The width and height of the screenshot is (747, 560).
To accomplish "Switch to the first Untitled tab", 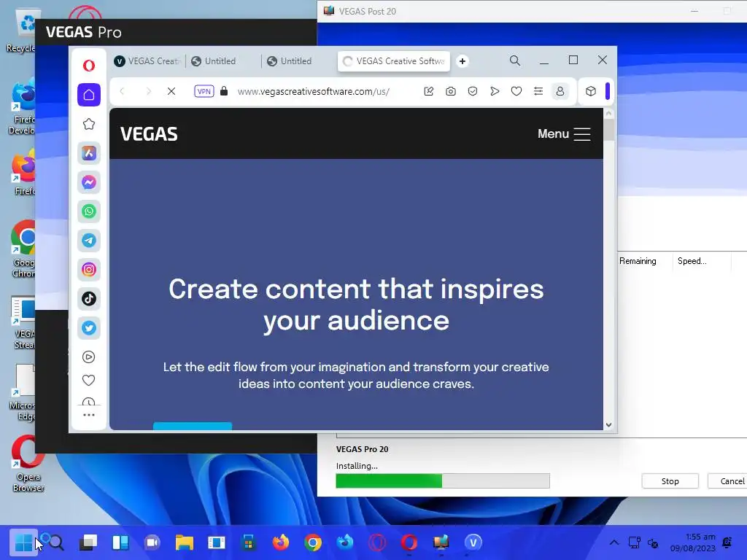I will 224,61.
